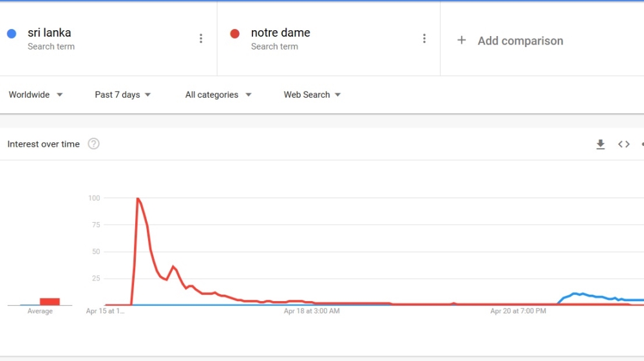644x361 pixels.
Task: Click the red notre dame color dot
Action: [x=235, y=33]
